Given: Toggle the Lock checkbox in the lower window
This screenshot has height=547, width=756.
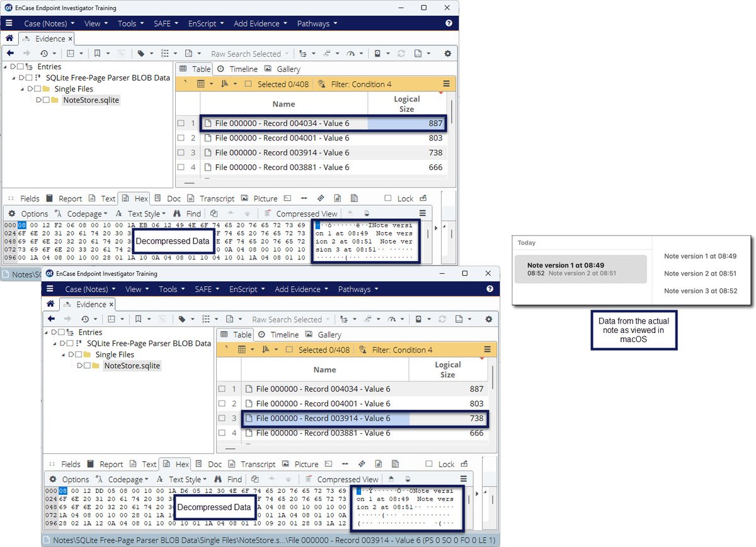Looking at the screenshot, I should pos(428,465).
